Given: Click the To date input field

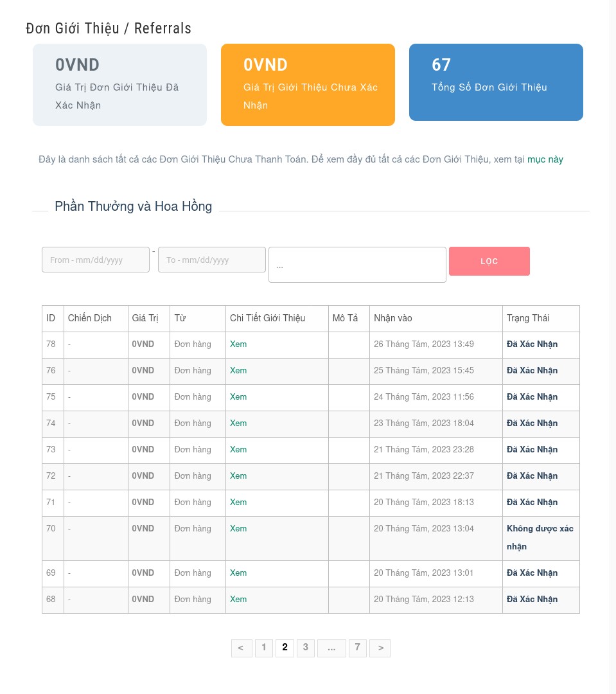Looking at the screenshot, I should coord(211,260).
